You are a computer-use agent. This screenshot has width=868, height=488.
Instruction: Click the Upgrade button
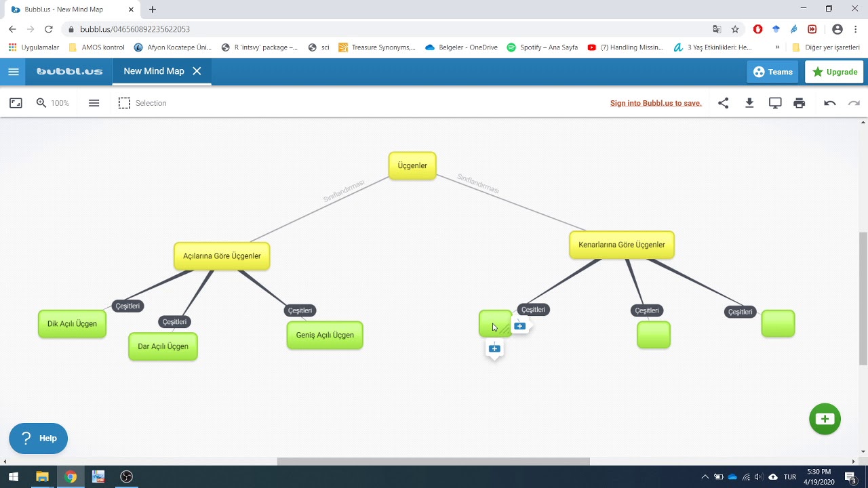[834, 72]
